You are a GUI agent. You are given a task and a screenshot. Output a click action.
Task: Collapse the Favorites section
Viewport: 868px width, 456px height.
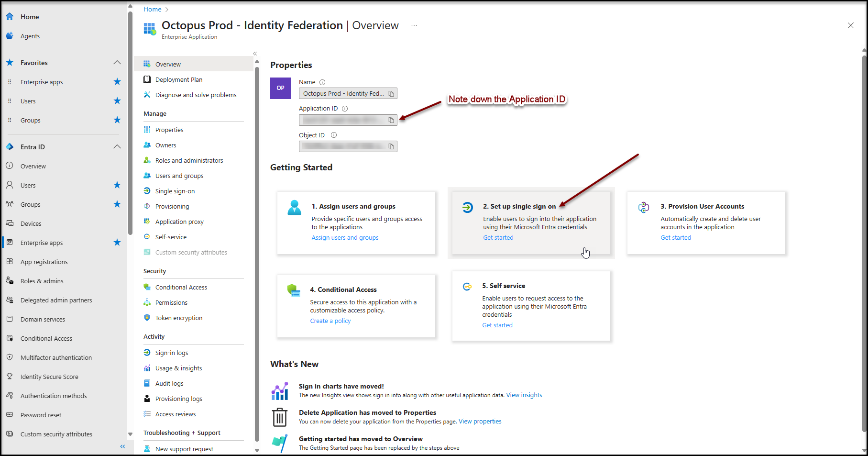pos(117,63)
